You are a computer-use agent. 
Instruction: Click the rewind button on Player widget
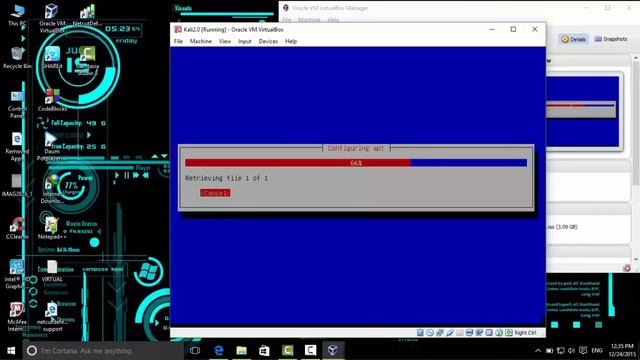pyautogui.click(x=146, y=176)
